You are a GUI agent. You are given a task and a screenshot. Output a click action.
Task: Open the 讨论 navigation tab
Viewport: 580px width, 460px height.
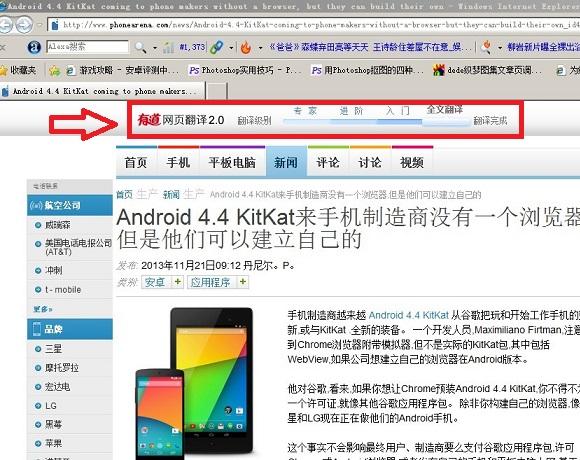(x=370, y=162)
